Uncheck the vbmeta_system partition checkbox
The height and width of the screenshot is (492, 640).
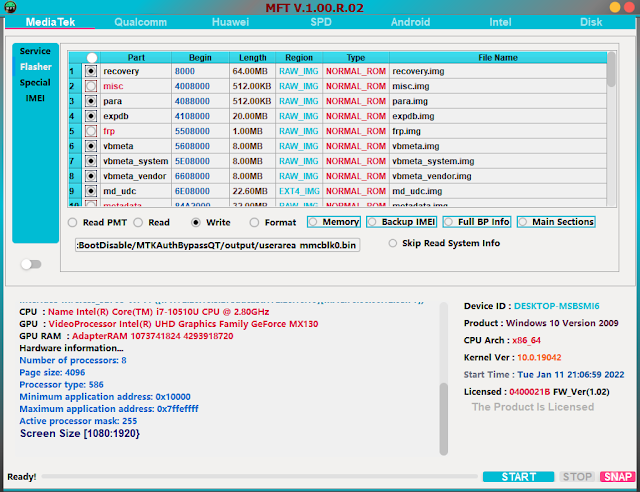[91, 161]
